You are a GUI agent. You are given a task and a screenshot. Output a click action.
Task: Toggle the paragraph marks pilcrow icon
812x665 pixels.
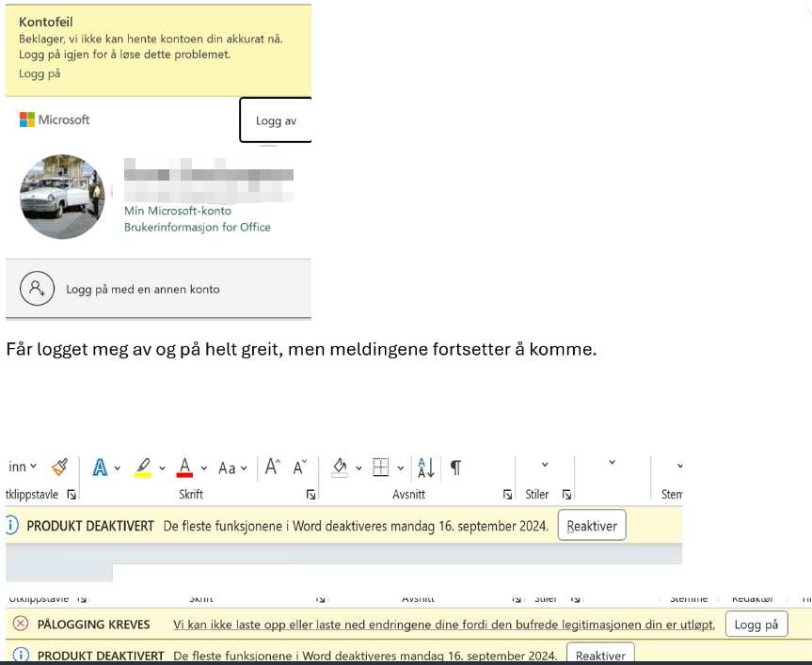click(455, 467)
